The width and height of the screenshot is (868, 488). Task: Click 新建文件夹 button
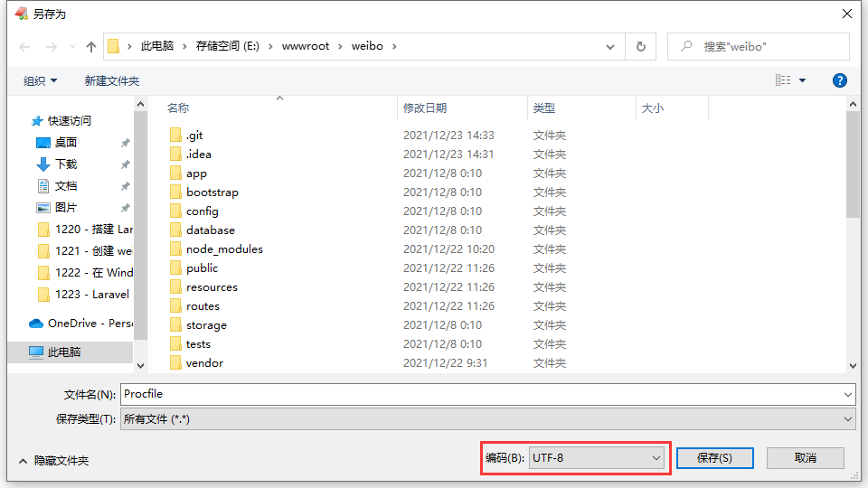click(112, 80)
